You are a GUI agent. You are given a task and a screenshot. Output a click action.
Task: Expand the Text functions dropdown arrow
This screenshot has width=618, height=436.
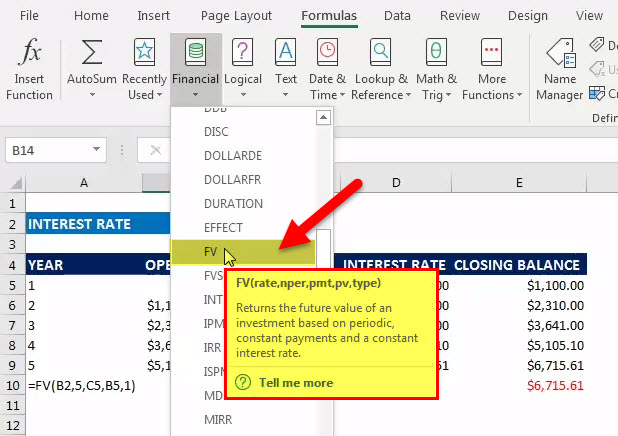click(285, 95)
